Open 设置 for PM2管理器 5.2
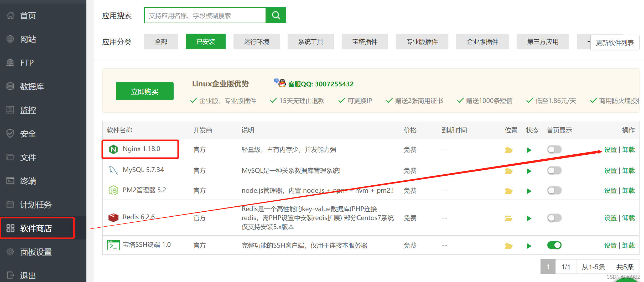The image size is (644, 282). click(x=610, y=191)
